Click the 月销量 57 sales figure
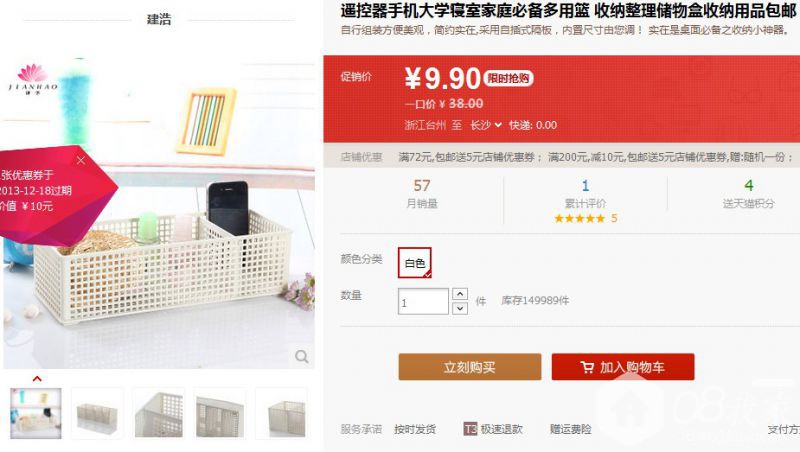The height and width of the screenshot is (452, 800). 422,186
